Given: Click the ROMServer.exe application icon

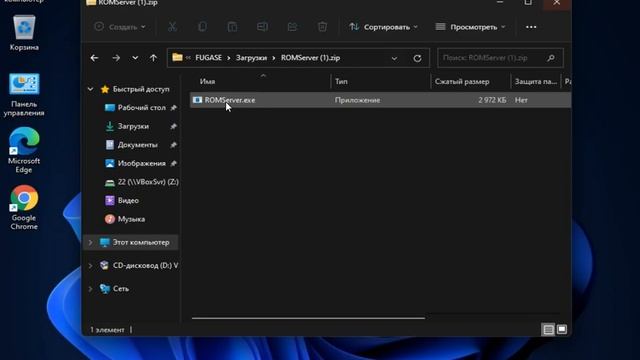Looking at the screenshot, I should [x=198, y=100].
